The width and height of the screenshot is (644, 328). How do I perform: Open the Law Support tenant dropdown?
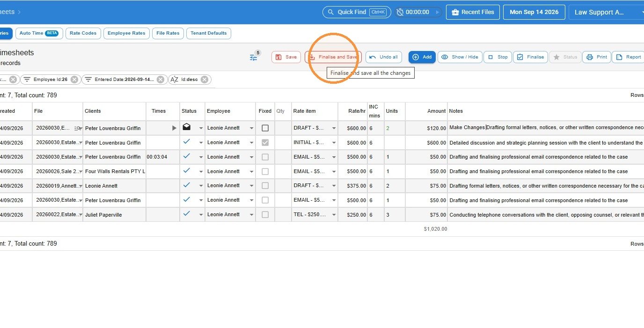click(x=606, y=12)
